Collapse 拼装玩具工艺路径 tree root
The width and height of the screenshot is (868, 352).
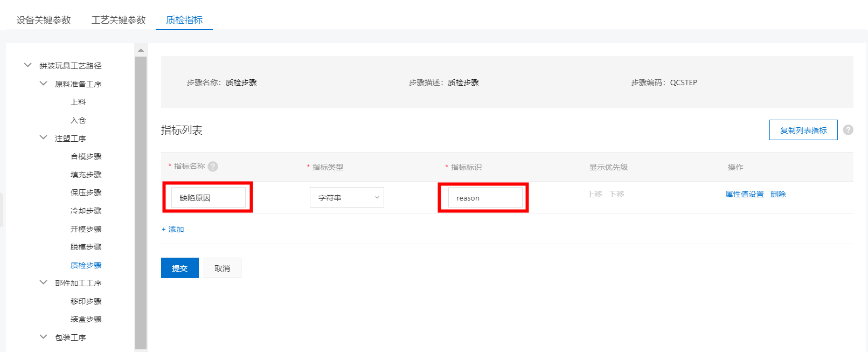[x=28, y=65]
